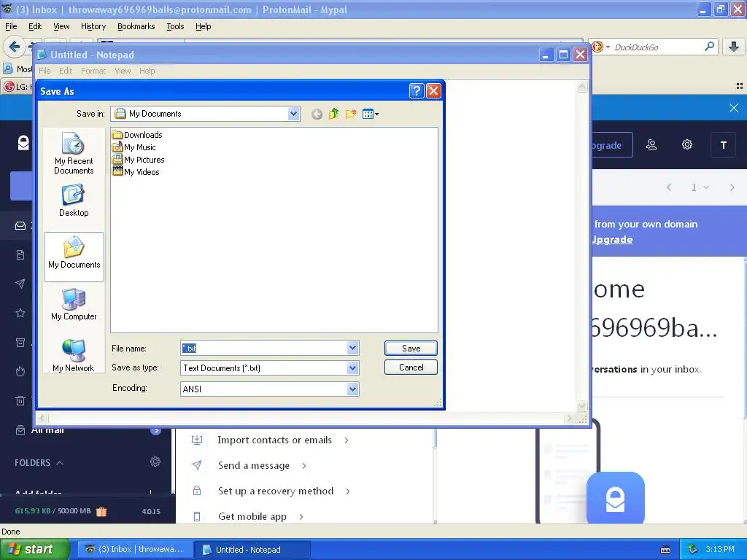Dismiss the blue banner with X
Image resolution: width=747 pixels, height=560 pixels.
pos(734,108)
